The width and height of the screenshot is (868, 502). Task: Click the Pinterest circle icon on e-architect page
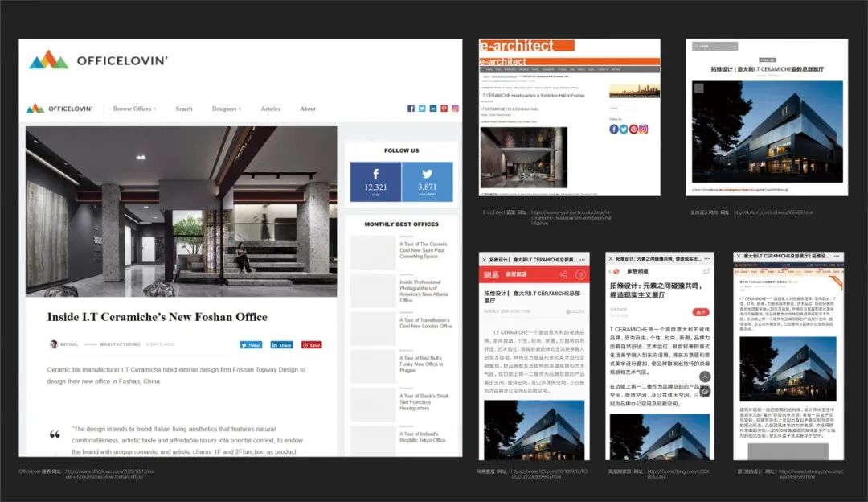[x=634, y=129]
